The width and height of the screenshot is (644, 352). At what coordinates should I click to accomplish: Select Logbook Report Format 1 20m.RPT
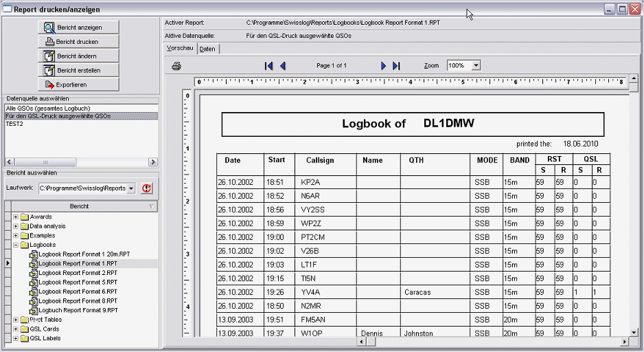84,254
